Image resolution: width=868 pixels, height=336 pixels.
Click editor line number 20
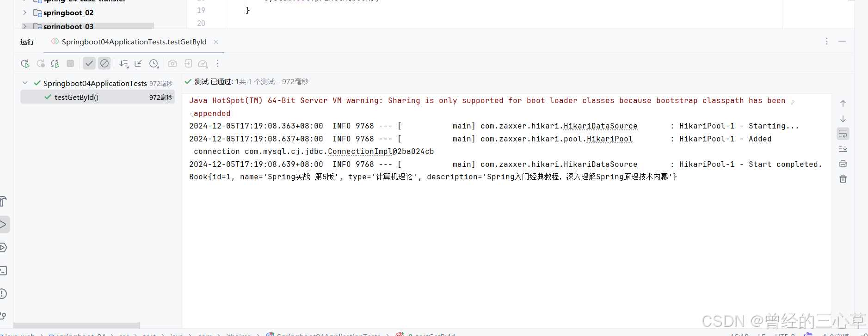coord(201,23)
